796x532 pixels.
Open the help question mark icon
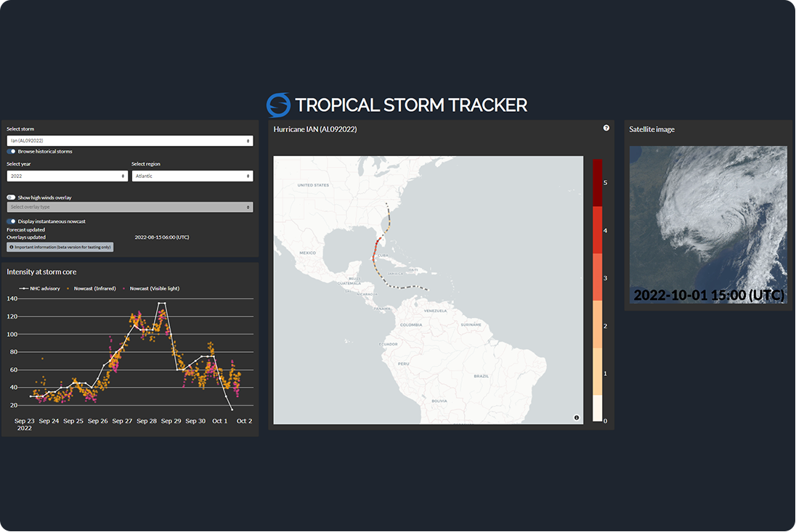click(x=606, y=128)
